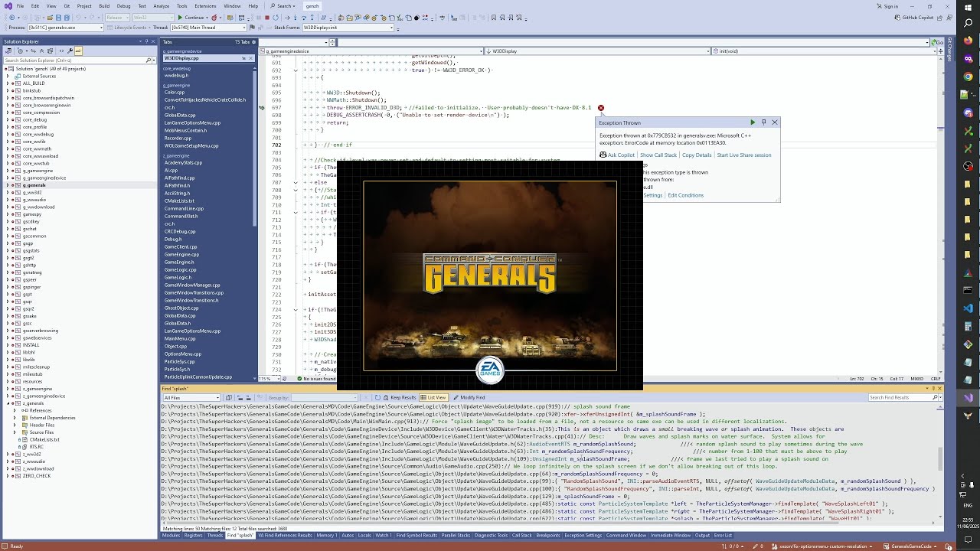This screenshot has height=551, width=980.
Task: Stop debugging with the red square icon
Action: [x=266, y=17]
